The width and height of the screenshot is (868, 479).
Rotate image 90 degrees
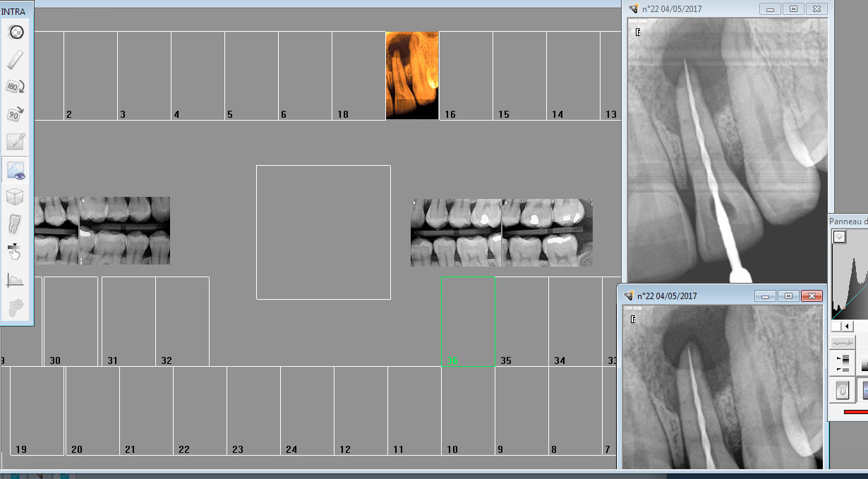pyautogui.click(x=16, y=114)
